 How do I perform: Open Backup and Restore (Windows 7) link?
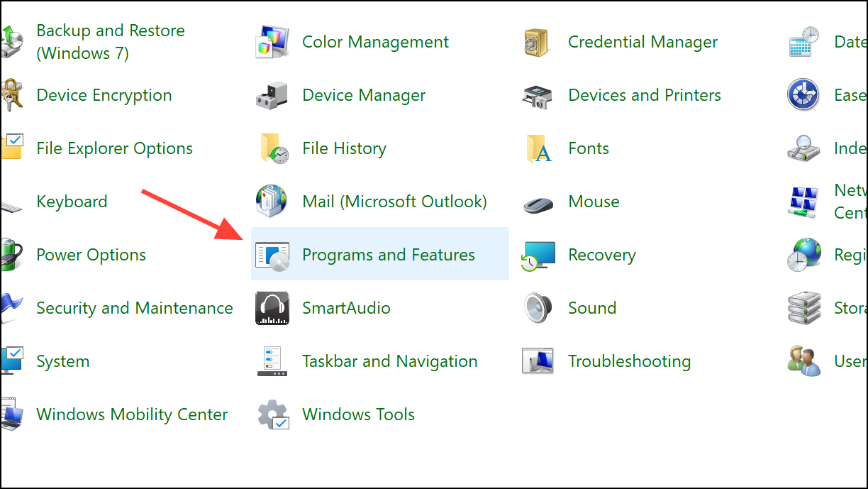111,42
